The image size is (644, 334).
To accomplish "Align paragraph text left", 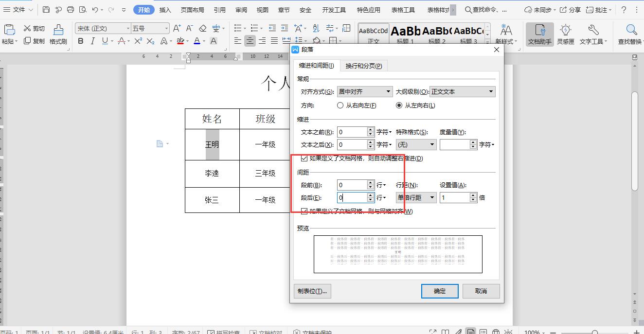I will coord(237,41).
